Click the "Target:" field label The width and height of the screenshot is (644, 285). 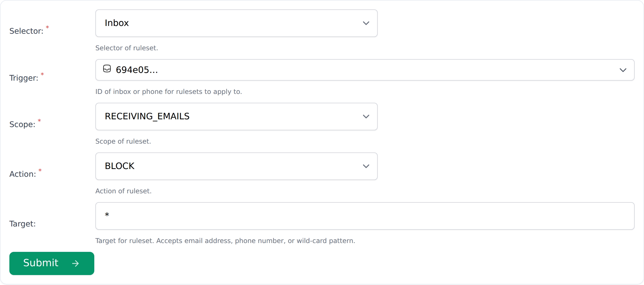click(22, 224)
